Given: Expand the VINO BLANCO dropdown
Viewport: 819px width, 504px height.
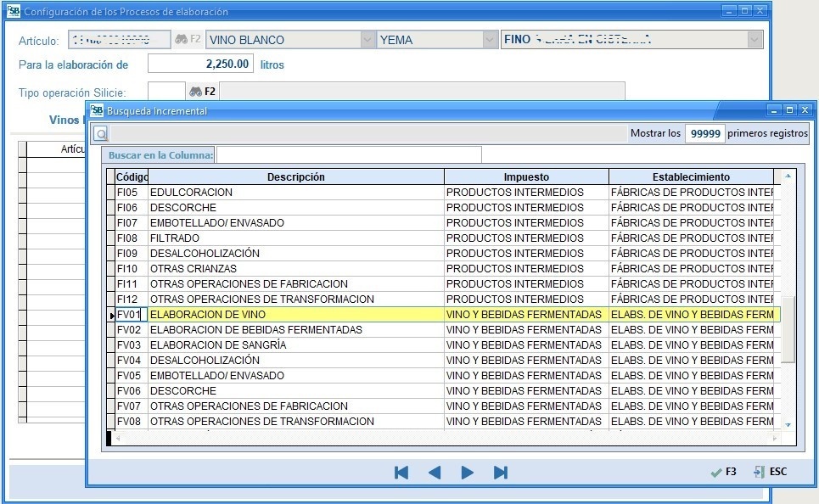Looking at the screenshot, I should coord(367,40).
